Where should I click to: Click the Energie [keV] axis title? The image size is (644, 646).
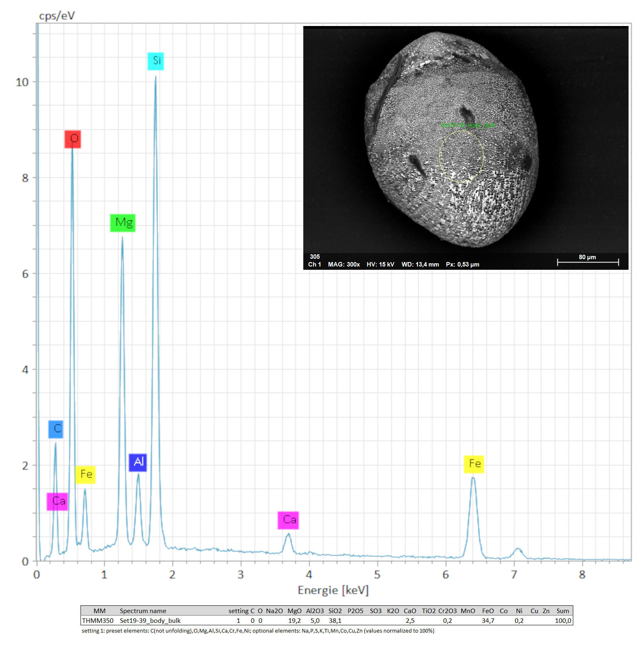333,590
